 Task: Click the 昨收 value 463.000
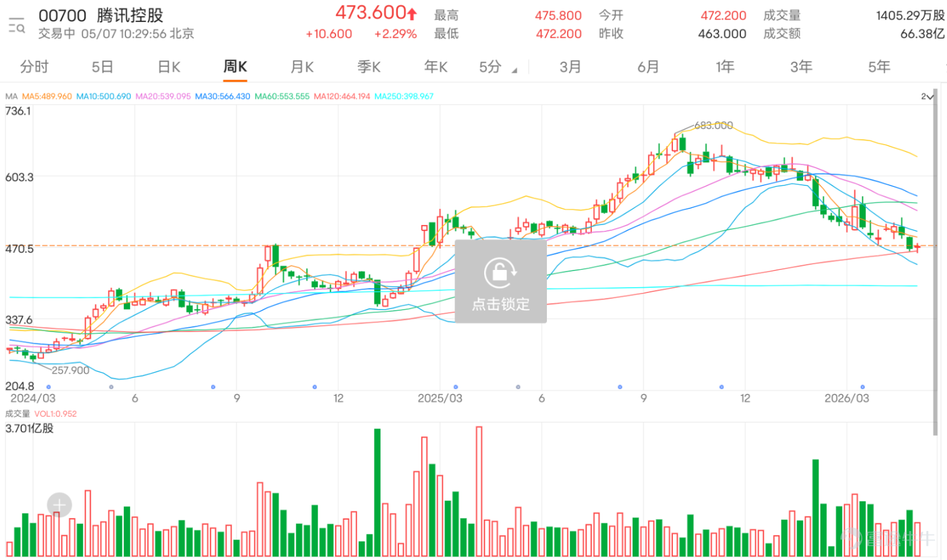click(x=722, y=34)
